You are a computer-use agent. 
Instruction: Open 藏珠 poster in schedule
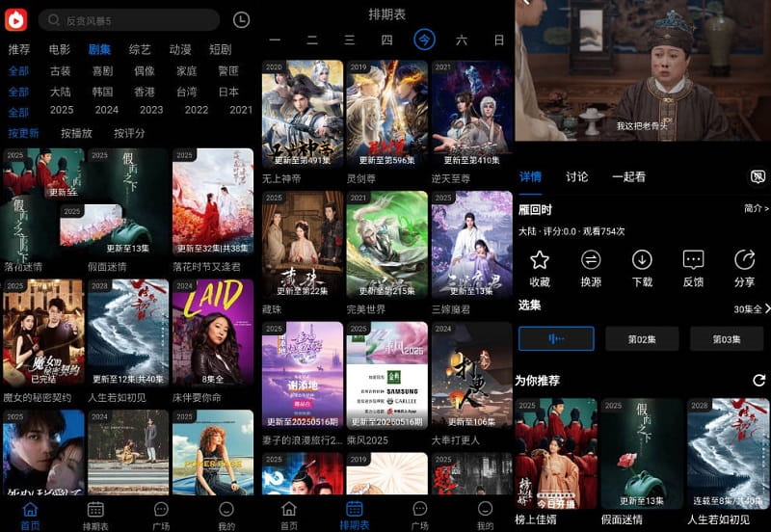303,245
